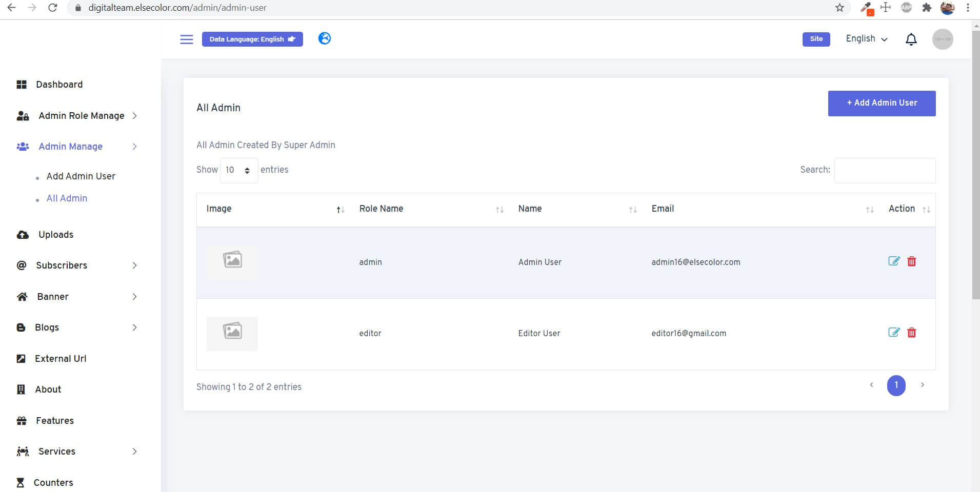
Task: Sort table by Email column
Action: 663,209
